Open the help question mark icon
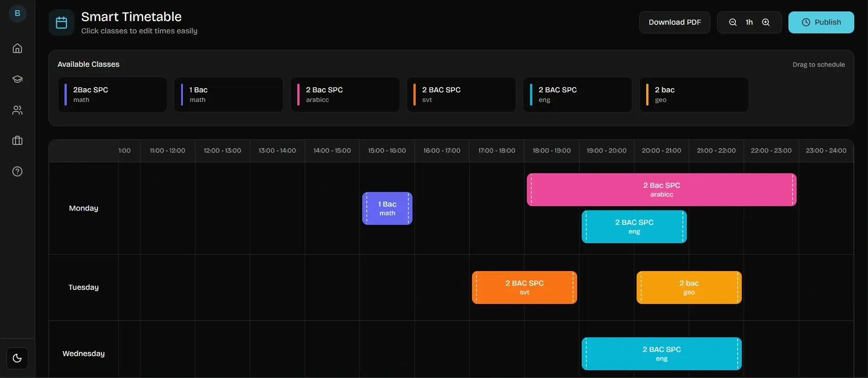The height and width of the screenshot is (378, 868). [17, 171]
